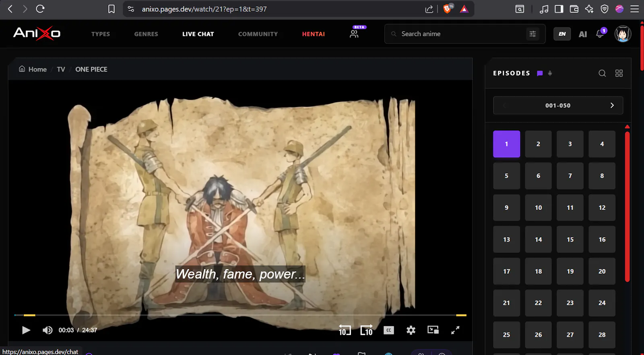This screenshot has height=355, width=644.
Task: Rewind the video 10 seconds
Action: pyautogui.click(x=345, y=330)
